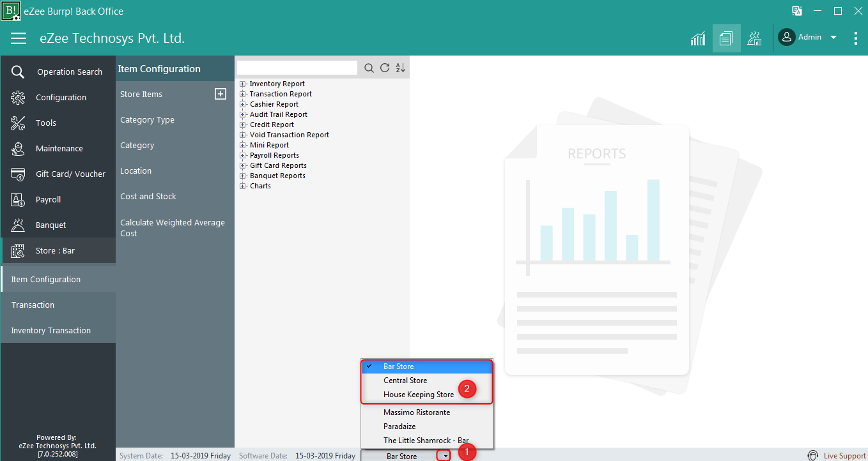Click the Charts tree label
Image resolution: width=868 pixels, height=461 pixels.
tap(260, 186)
